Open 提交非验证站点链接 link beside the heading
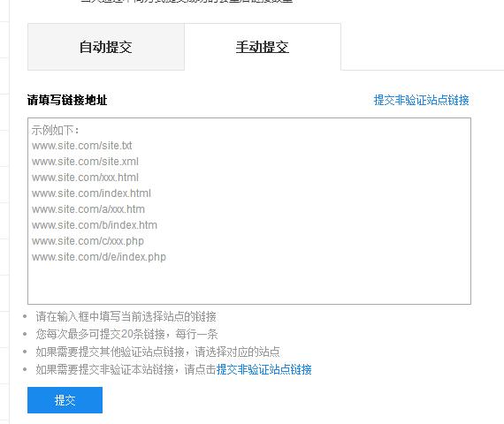 click(x=421, y=100)
